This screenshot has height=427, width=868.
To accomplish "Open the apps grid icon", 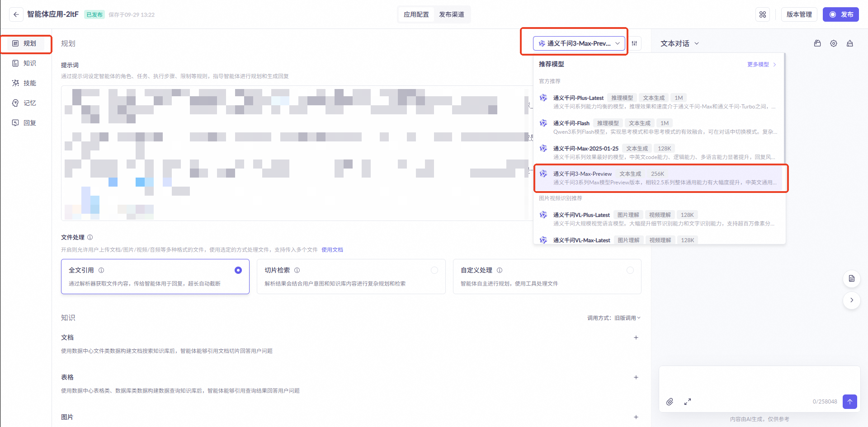I will coord(763,14).
